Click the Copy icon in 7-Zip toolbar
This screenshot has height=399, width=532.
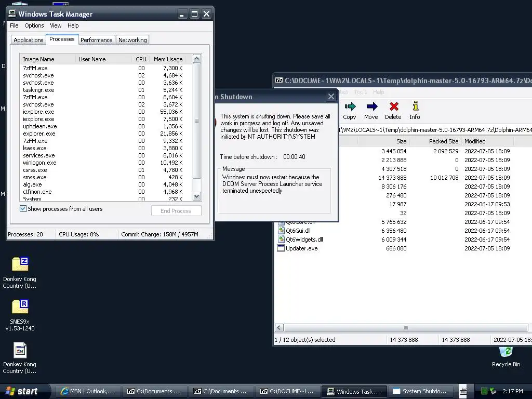(350, 107)
